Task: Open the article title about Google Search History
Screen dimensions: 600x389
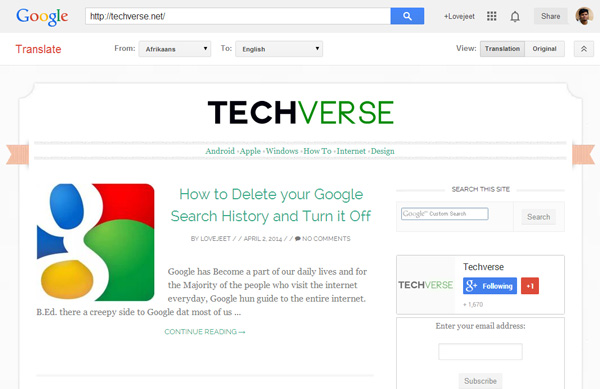Action: (x=271, y=205)
